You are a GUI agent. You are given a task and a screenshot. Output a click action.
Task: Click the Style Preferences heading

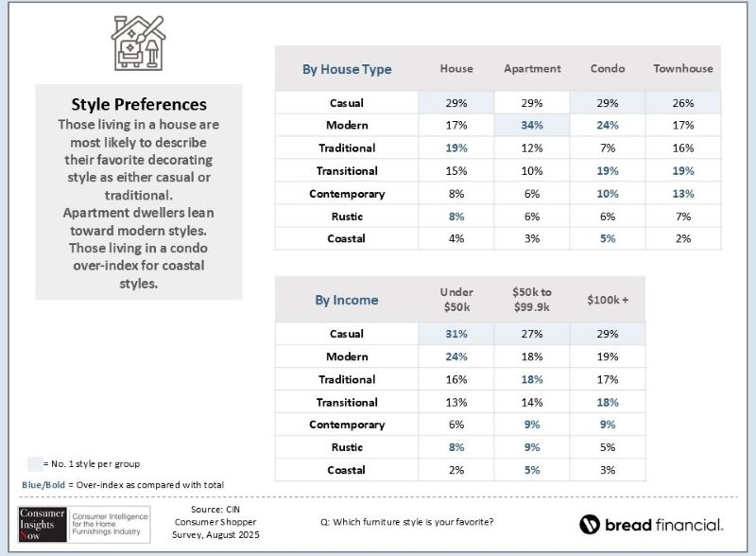click(139, 105)
